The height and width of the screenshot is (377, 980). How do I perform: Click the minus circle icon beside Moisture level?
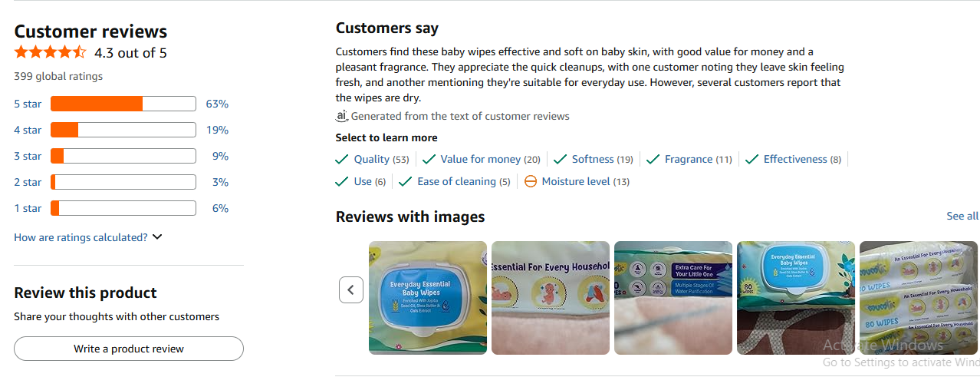(531, 182)
